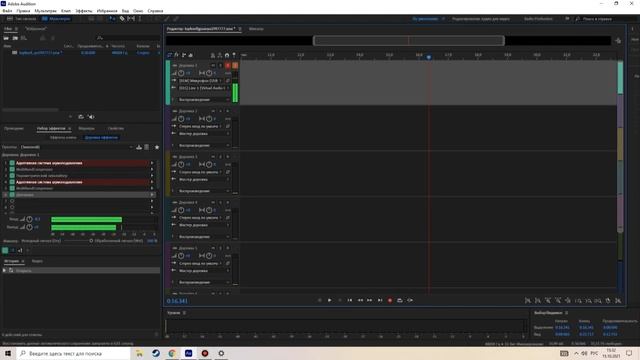The width and height of the screenshot is (640, 360).
Task: Click the pan knob of track Дорожка 2
Action: (x=209, y=119)
